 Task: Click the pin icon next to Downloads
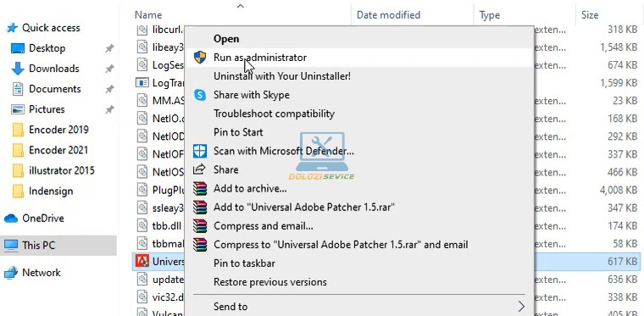(x=109, y=69)
